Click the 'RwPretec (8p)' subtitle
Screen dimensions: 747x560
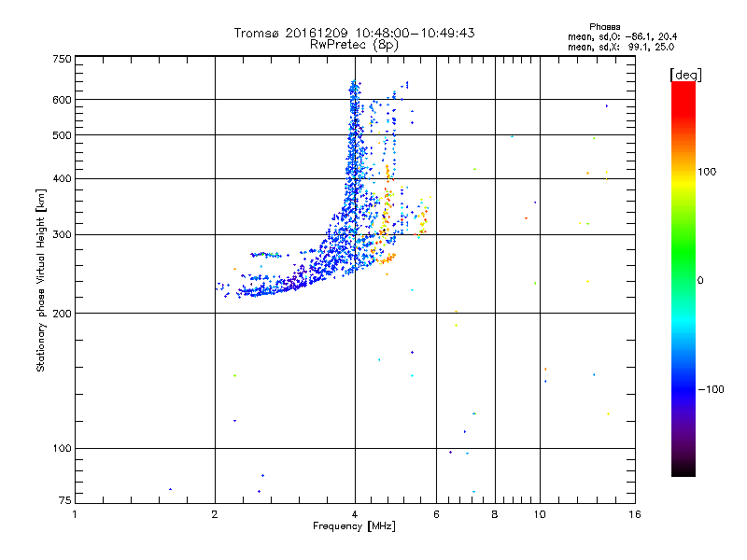point(354,45)
